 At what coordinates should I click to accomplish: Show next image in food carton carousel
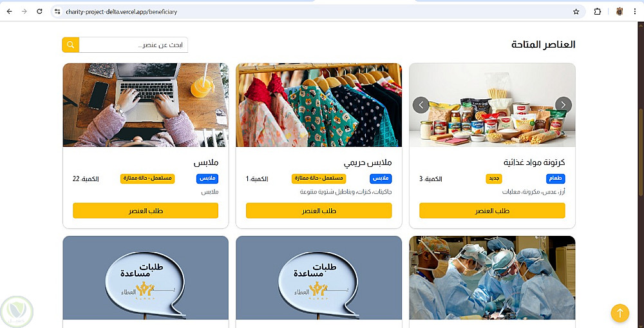[x=563, y=105]
